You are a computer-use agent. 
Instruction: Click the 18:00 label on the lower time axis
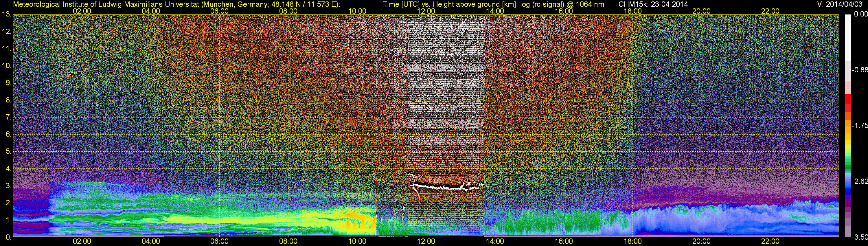[x=632, y=241]
